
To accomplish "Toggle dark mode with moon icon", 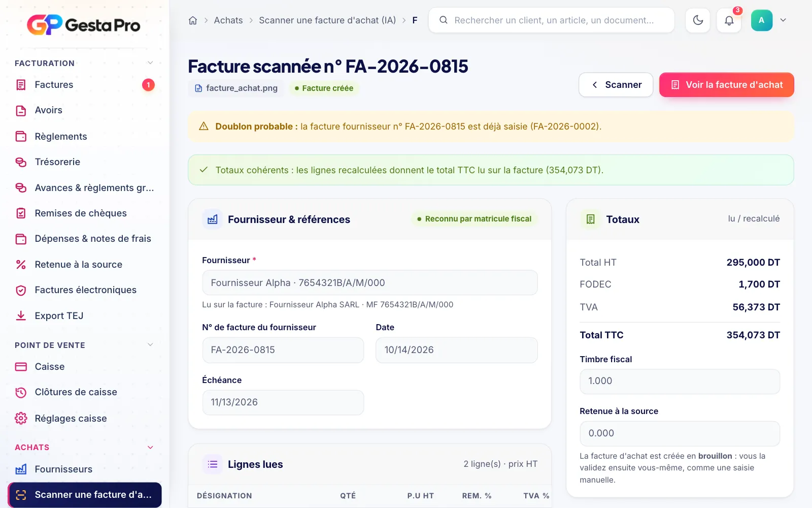I will point(698,20).
